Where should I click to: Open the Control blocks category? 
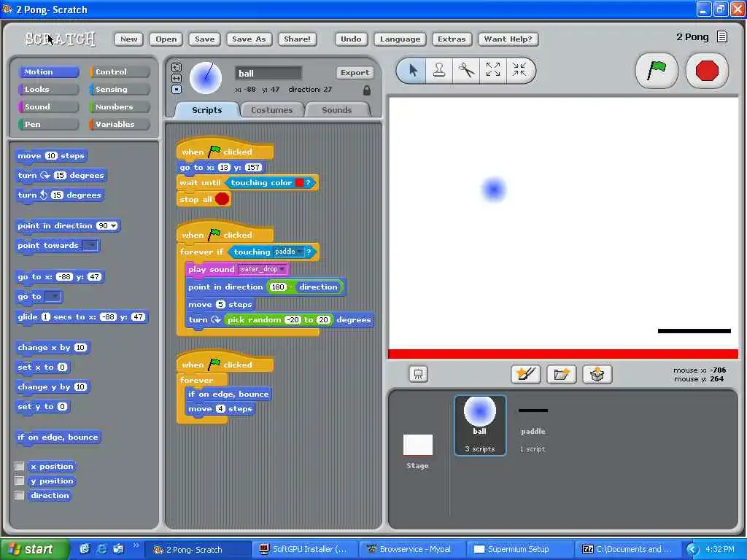pos(119,72)
